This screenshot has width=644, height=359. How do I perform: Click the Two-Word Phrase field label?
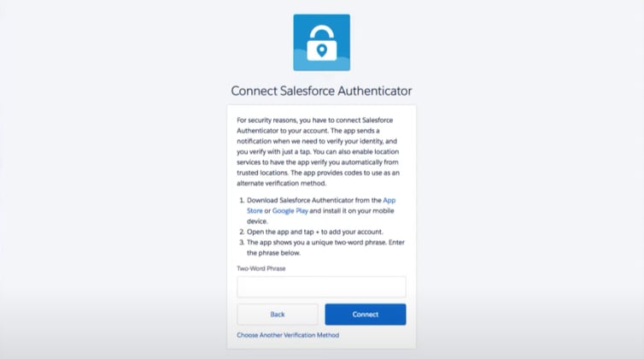(x=261, y=268)
